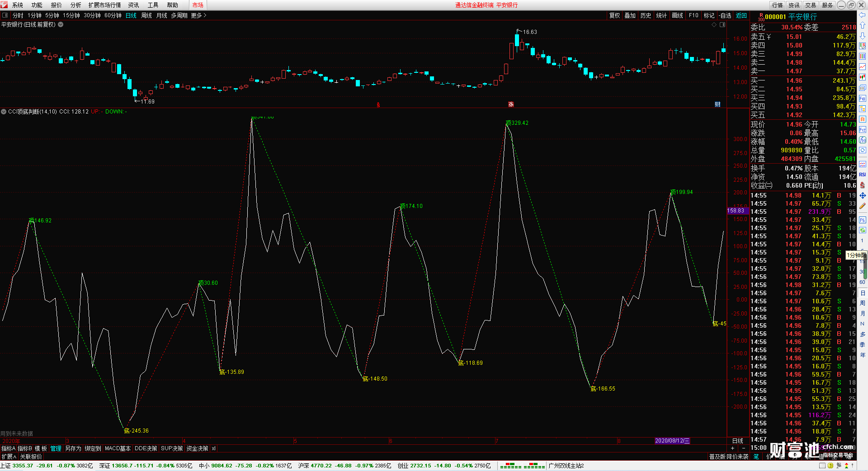Select 60 minute period in sidebar
Screen dimensions: 868x471
click(x=863, y=282)
